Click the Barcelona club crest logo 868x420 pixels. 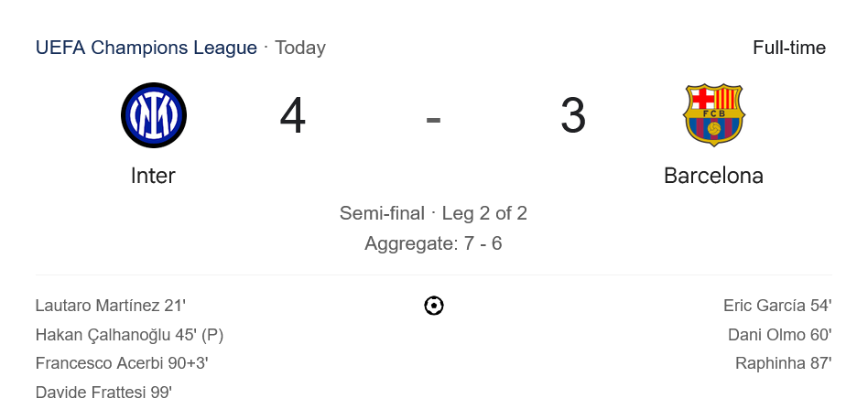pos(713,115)
